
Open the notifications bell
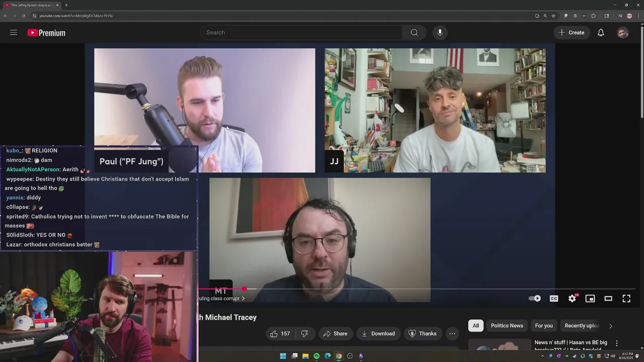601,33
